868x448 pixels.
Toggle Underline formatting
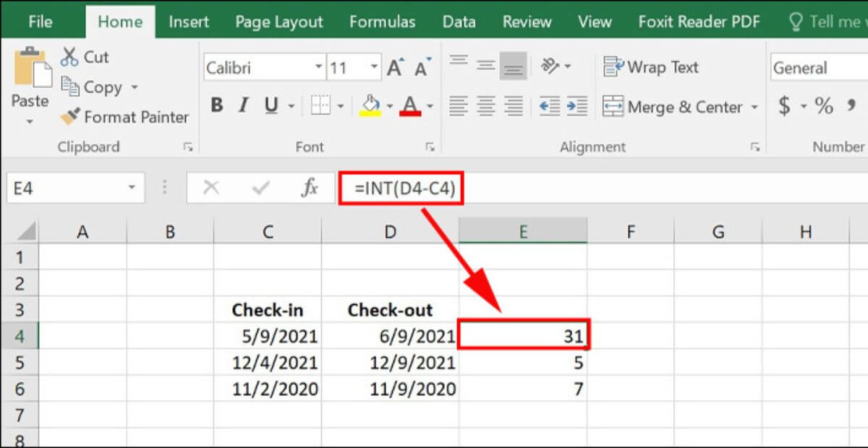pos(271,106)
